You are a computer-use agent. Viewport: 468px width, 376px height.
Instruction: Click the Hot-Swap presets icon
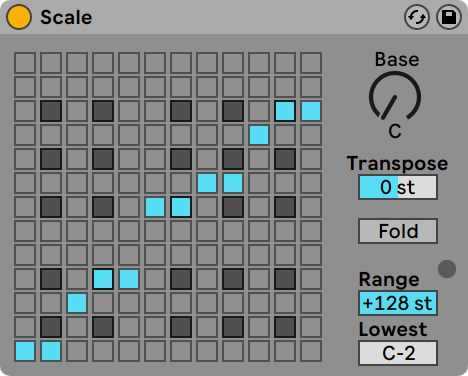[x=417, y=17]
